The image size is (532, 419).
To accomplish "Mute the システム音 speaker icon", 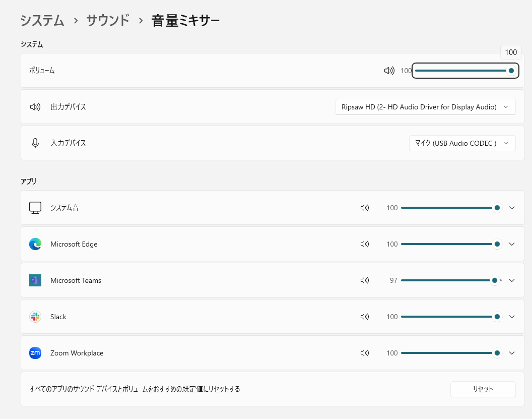I will 365,208.
